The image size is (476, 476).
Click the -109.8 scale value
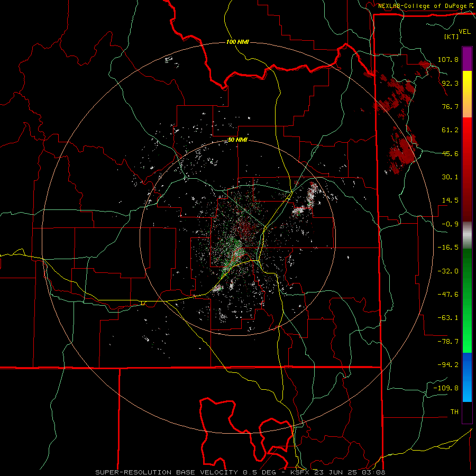tap(446, 388)
